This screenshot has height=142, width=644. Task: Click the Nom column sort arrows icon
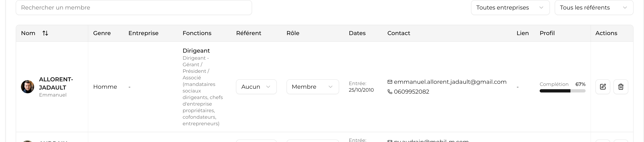[45, 33]
